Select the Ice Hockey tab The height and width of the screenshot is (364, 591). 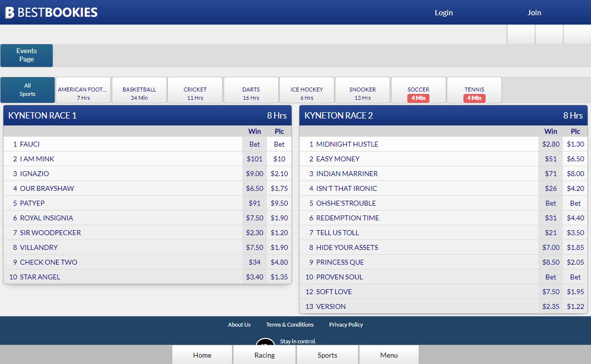pos(307,90)
